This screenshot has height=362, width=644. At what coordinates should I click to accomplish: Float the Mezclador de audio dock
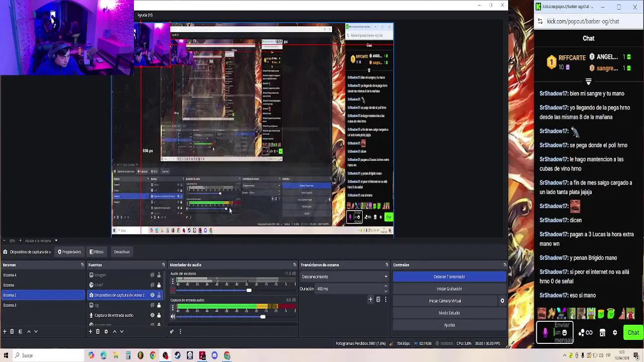[294, 265]
